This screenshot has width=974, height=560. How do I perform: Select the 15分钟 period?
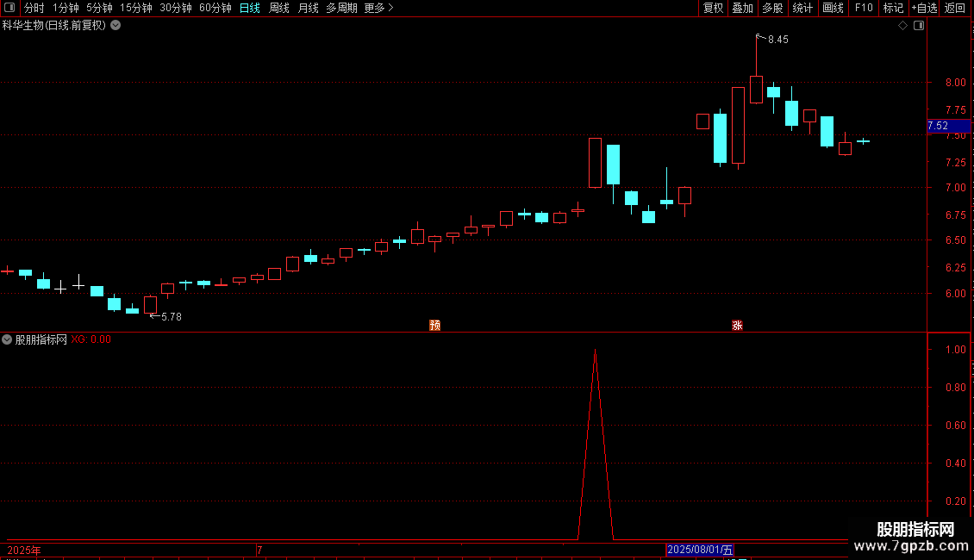[x=136, y=8]
